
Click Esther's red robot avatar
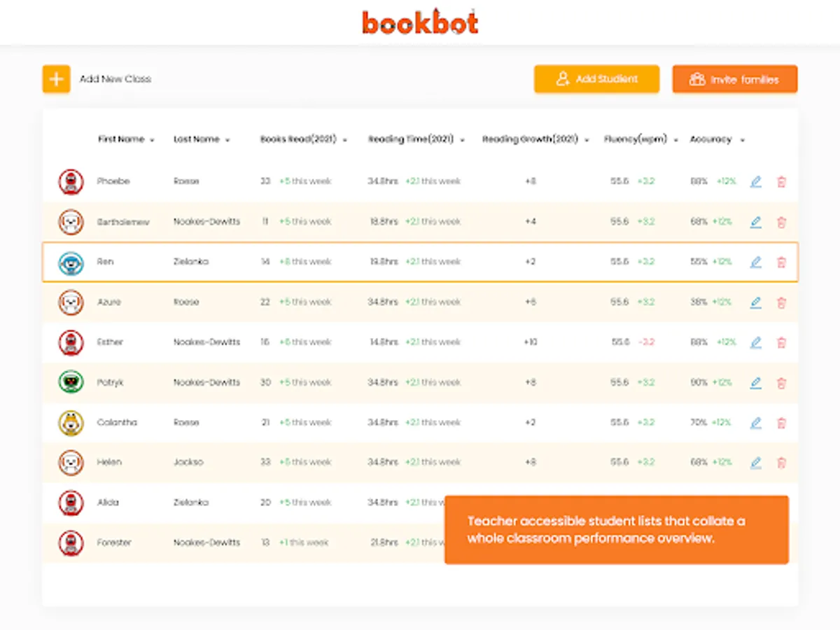pyautogui.click(x=71, y=343)
